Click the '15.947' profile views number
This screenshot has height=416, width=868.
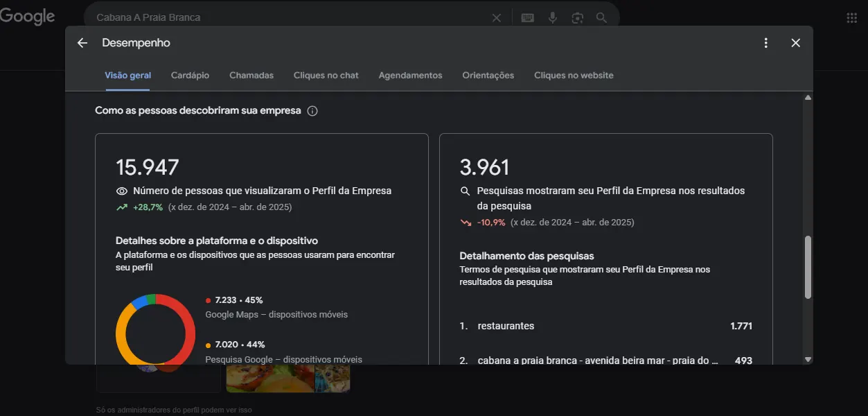coord(148,168)
